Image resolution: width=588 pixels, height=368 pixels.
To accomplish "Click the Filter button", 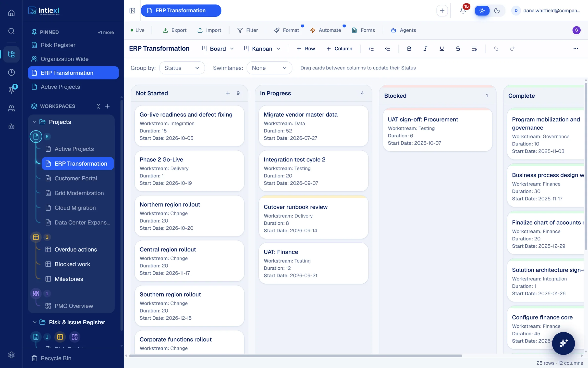I will pos(248,30).
